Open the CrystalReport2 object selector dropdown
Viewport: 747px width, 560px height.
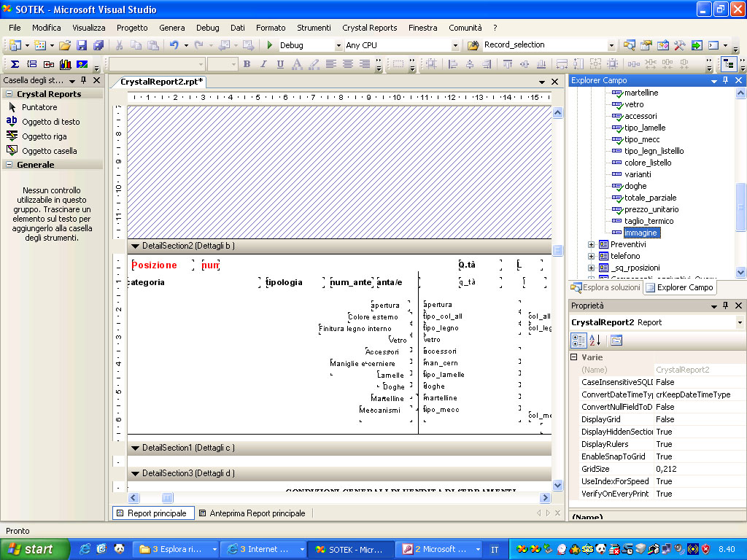740,322
